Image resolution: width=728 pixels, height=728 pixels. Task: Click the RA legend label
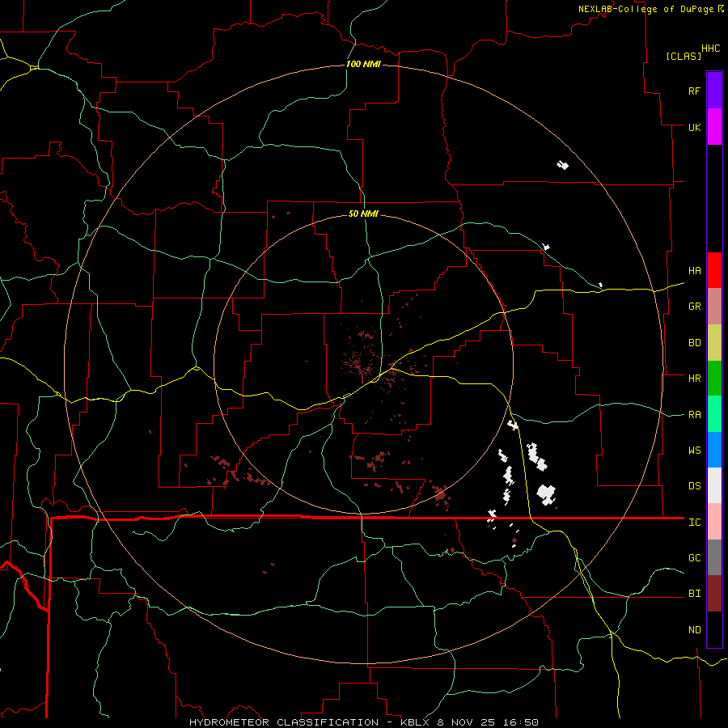click(694, 415)
